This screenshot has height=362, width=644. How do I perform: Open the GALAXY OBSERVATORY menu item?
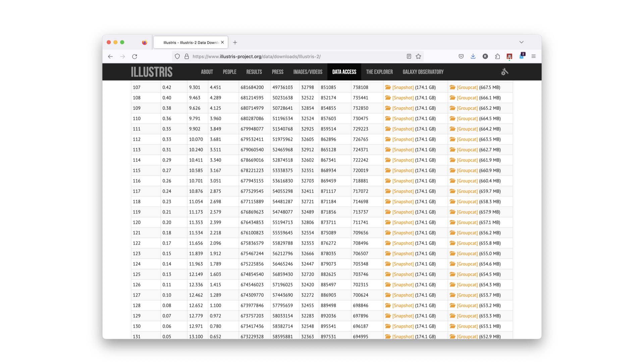(423, 72)
